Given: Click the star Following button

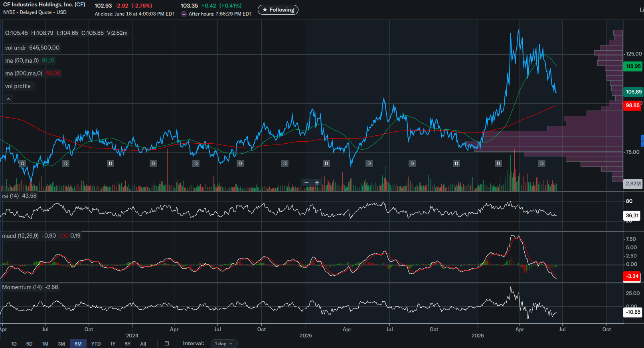Looking at the screenshot, I should [278, 10].
